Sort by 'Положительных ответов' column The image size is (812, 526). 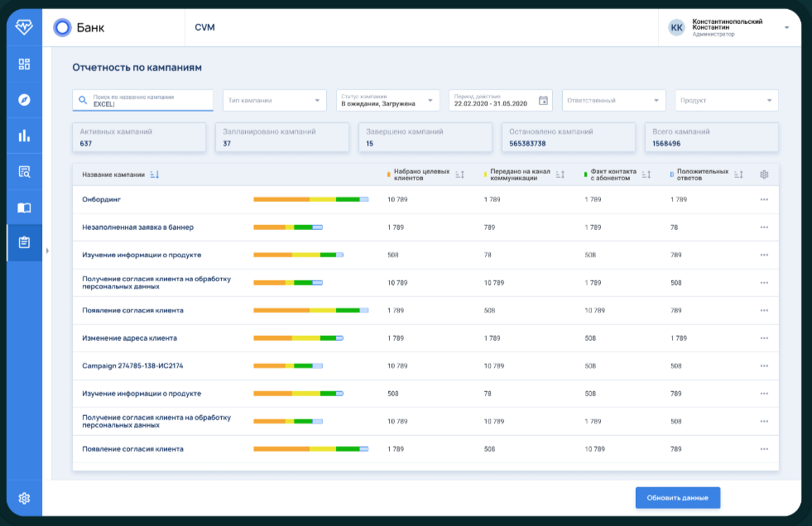742,175
